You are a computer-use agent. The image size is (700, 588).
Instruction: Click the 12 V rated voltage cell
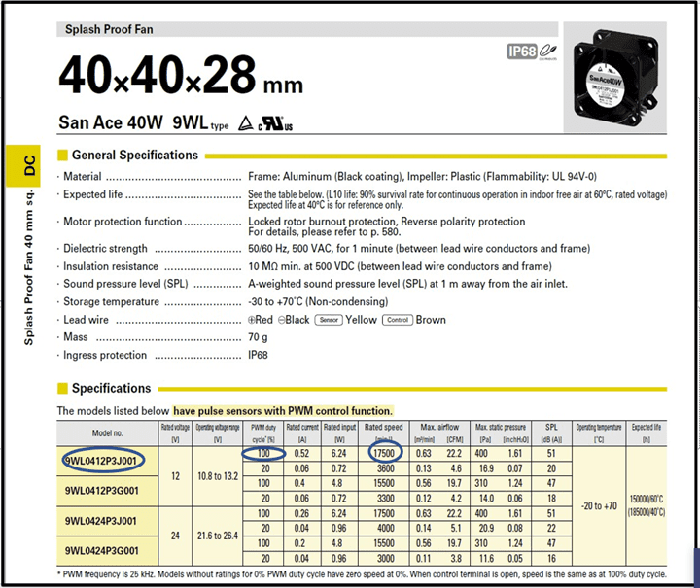[x=175, y=476]
